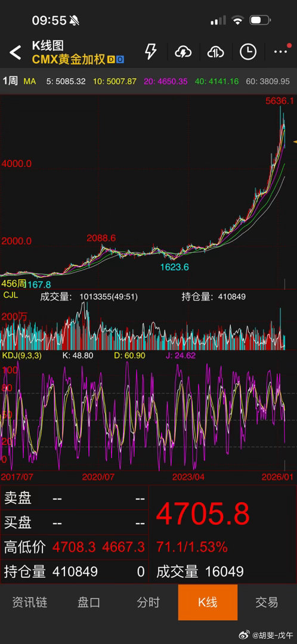Open the MA indicator settings label

(30, 81)
